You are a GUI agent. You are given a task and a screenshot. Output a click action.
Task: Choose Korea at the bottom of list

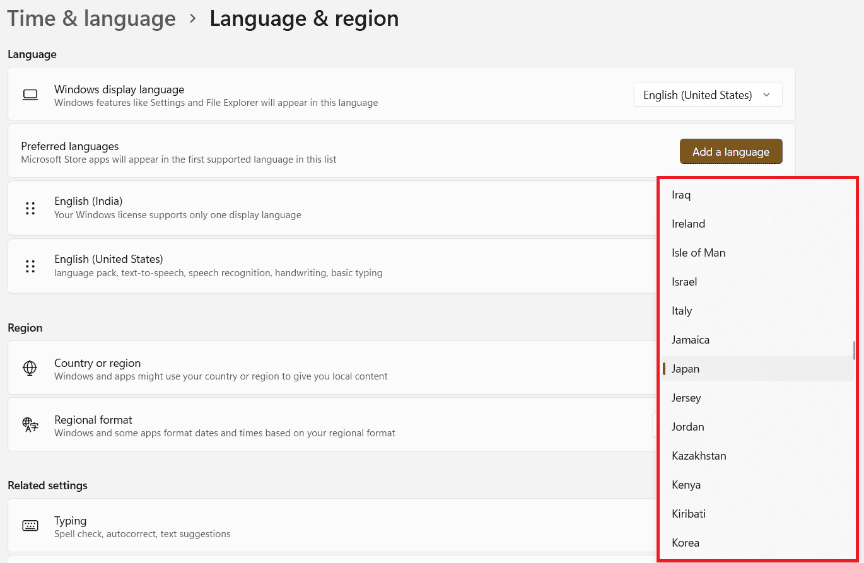pos(686,543)
